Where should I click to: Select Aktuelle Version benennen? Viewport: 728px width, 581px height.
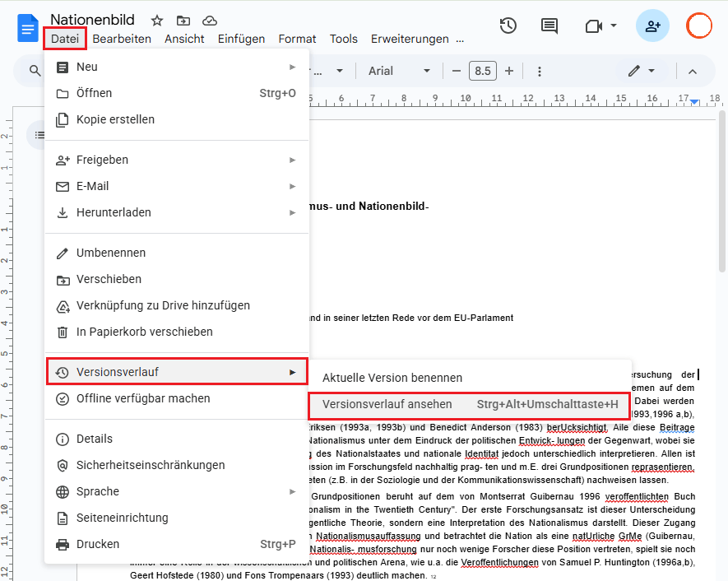point(470,378)
